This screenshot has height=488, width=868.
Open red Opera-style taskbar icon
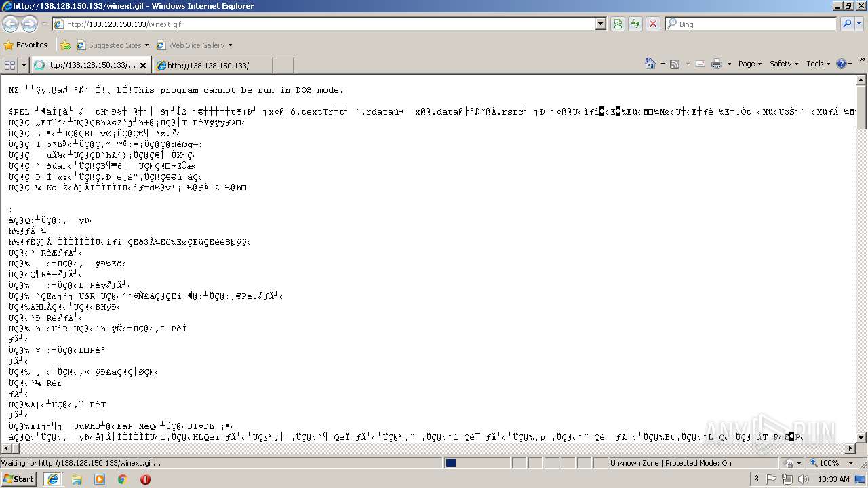pyautogui.click(x=145, y=479)
